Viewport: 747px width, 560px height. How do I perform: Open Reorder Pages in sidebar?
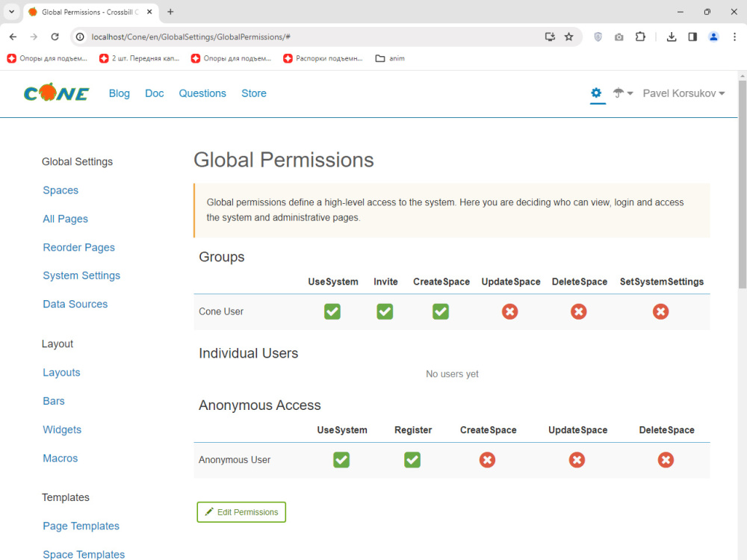78,247
